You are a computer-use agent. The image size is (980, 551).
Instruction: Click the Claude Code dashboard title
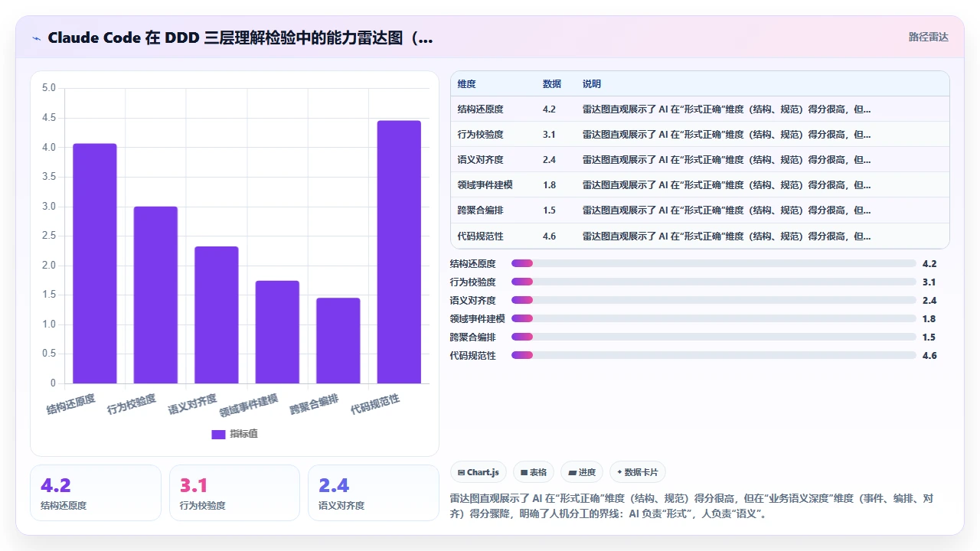[240, 37]
